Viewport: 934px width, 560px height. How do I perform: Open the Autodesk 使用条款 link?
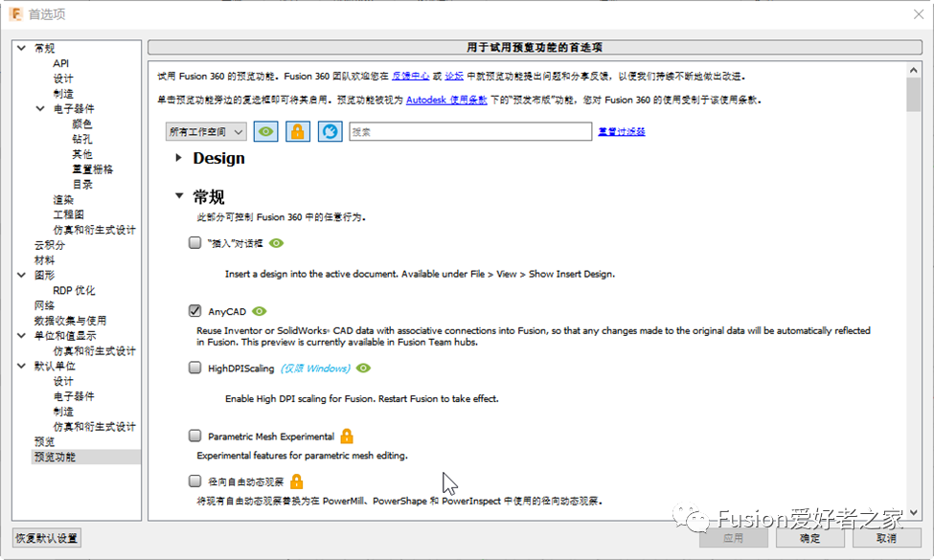(x=446, y=100)
